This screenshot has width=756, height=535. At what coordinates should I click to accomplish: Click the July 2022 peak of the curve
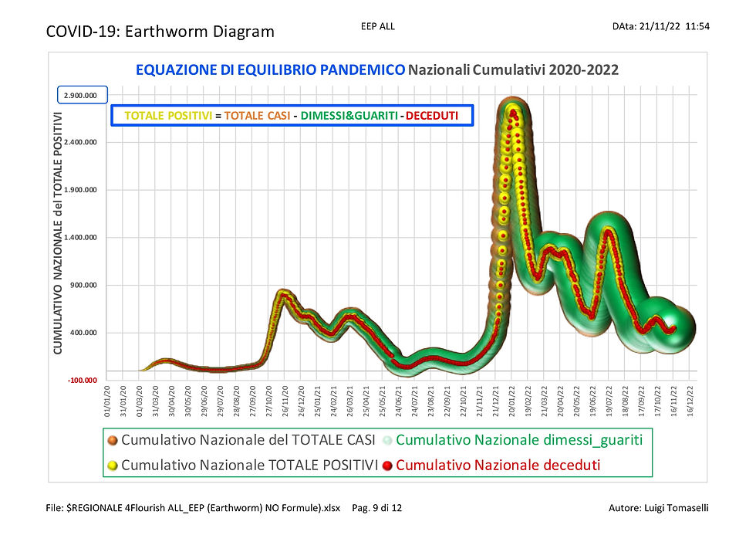[609, 232]
